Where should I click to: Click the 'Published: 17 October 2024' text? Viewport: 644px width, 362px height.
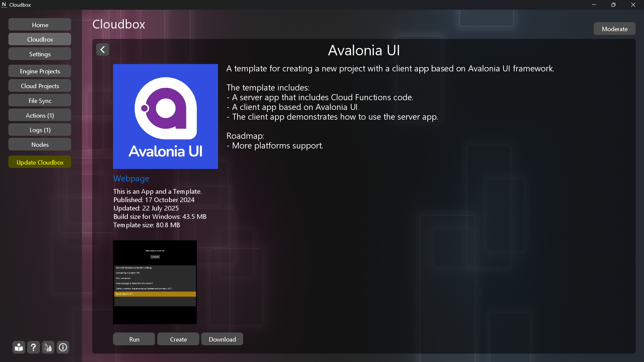coord(154,200)
